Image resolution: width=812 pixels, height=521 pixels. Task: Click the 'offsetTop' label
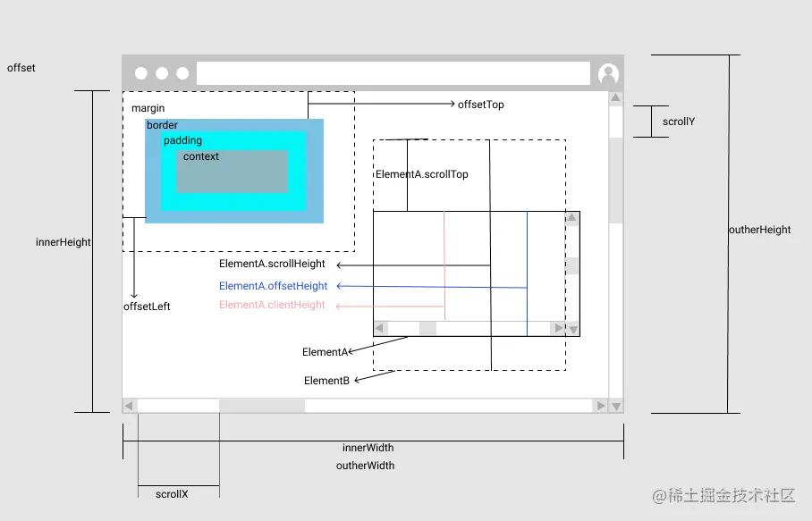click(x=480, y=105)
